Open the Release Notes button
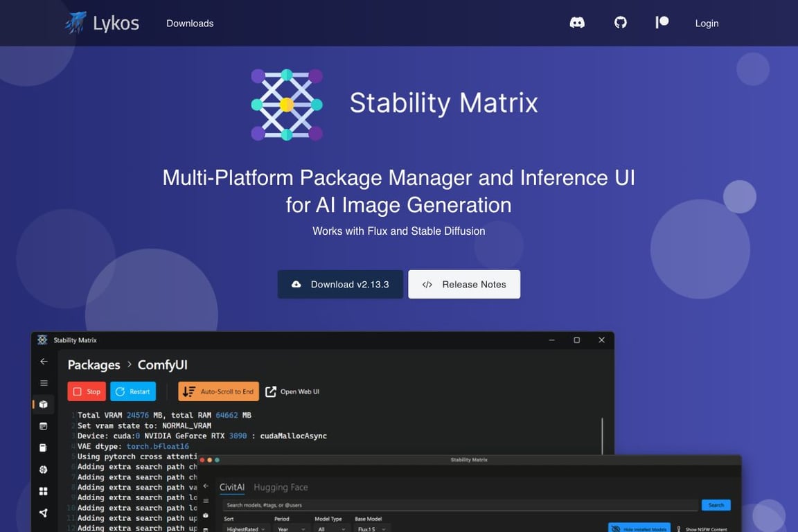The height and width of the screenshot is (532, 798). (x=464, y=284)
